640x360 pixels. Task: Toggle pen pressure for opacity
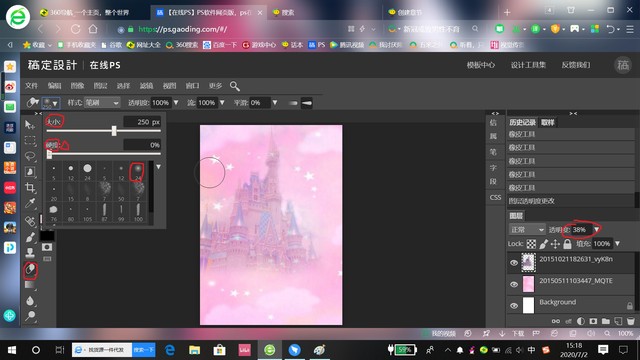(293, 103)
